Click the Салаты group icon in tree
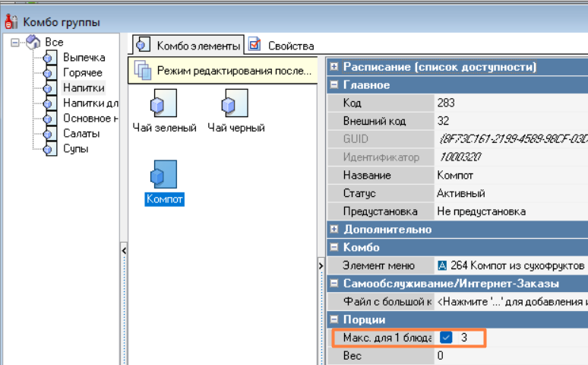This screenshot has height=365, width=588. [x=51, y=134]
